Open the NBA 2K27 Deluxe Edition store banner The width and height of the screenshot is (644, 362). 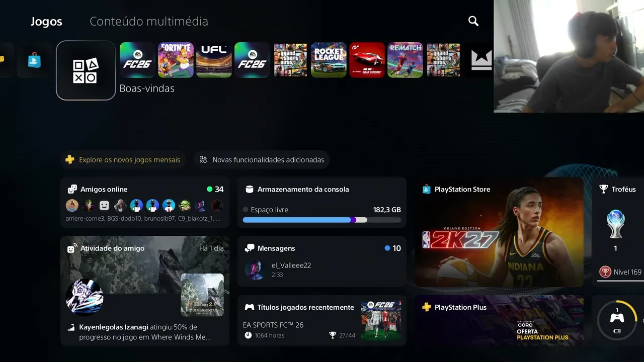click(499, 232)
